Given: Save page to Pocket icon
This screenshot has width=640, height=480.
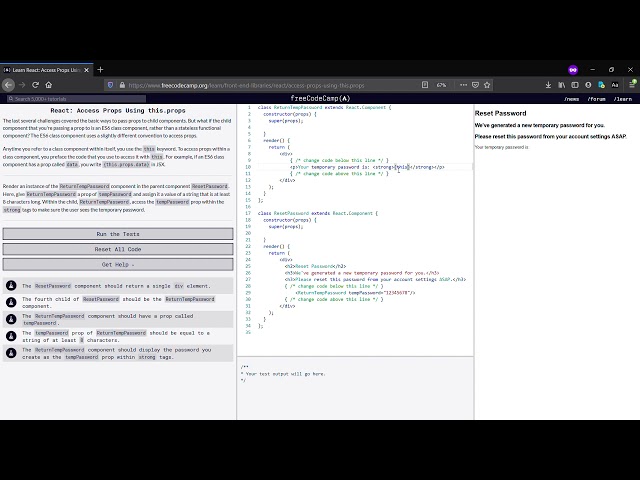Looking at the screenshot, I should [475, 85].
